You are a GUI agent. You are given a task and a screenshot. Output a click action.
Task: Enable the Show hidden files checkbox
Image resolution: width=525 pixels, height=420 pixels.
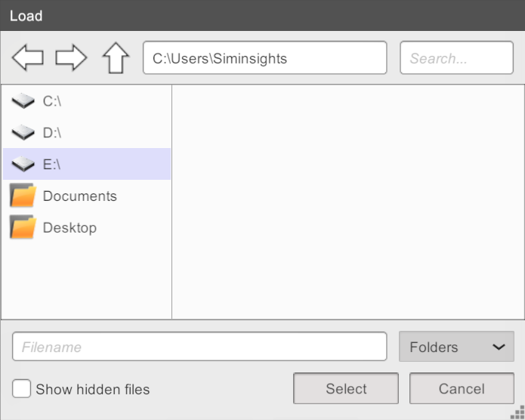[x=22, y=389]
